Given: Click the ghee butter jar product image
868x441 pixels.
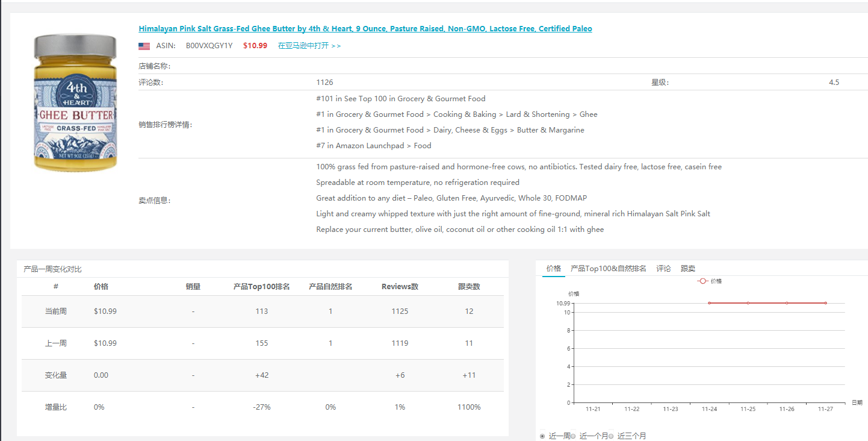Looking at the screenshot, I should coord(75,102).
